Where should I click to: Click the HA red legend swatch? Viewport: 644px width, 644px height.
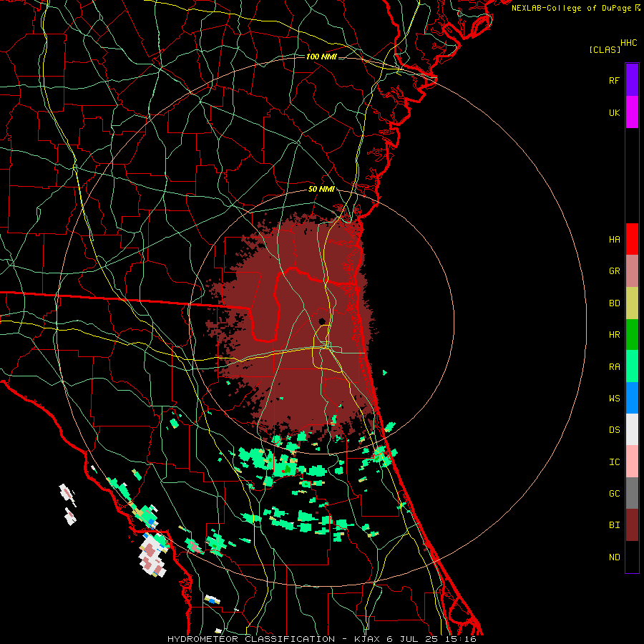tap(632, 239)
